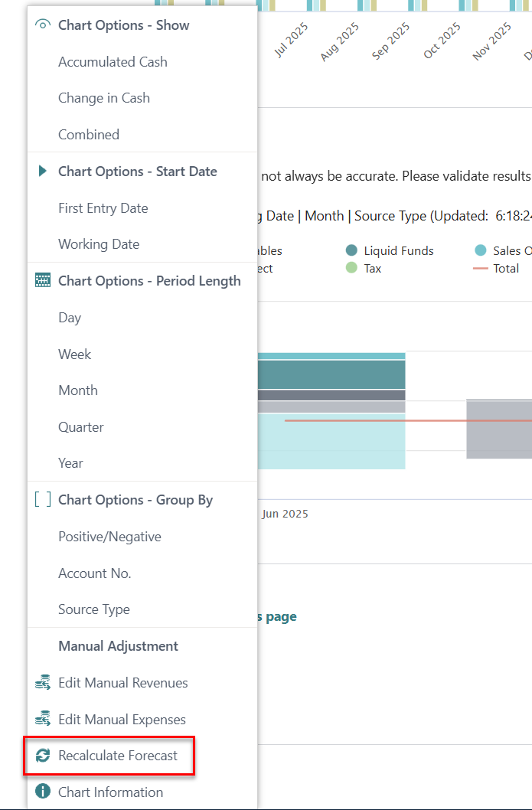Click the arrow icon beside Chart Options - Start Date
Image resolution: width=532 pixels, height=810 pixels.
pos(43,171)
